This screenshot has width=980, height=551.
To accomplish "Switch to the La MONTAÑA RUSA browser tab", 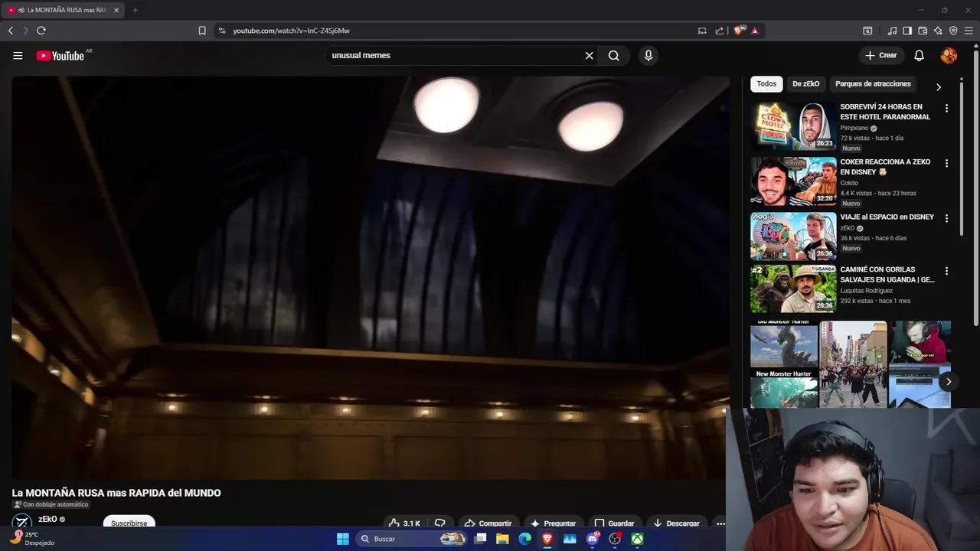I will click(x=61, y=10).
